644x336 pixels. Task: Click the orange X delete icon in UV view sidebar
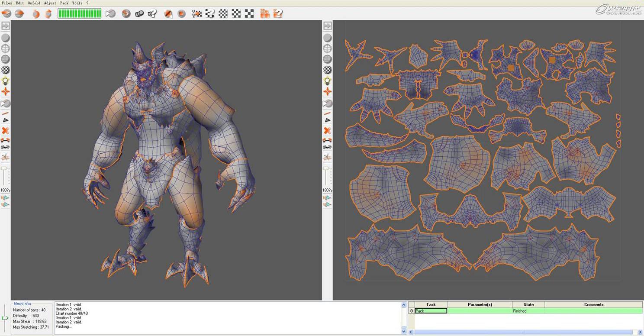328,131
